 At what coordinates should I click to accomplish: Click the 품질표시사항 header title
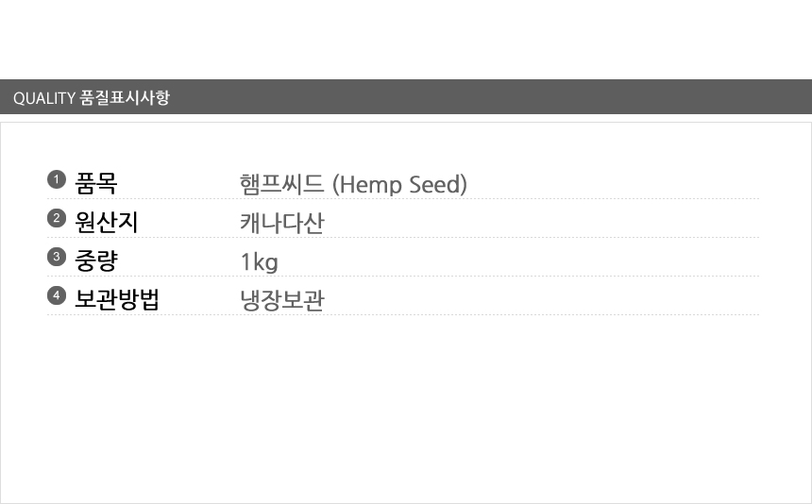(126, 97)
